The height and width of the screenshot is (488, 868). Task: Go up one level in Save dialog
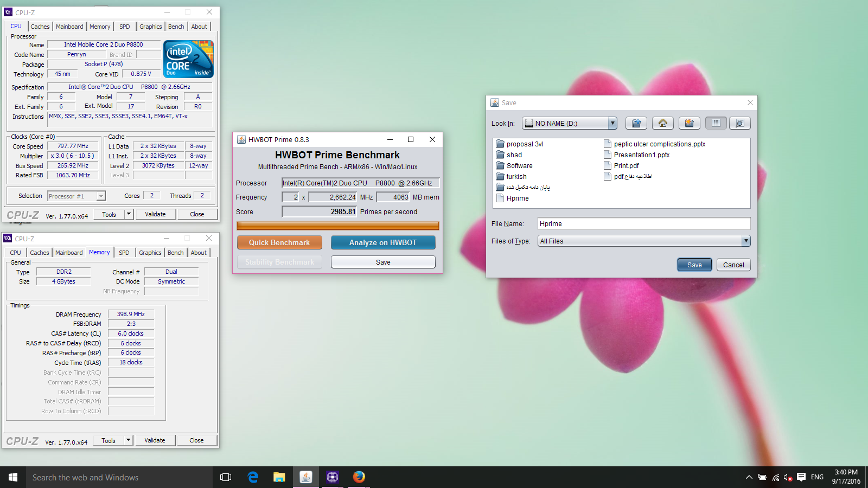coord(636,123)
